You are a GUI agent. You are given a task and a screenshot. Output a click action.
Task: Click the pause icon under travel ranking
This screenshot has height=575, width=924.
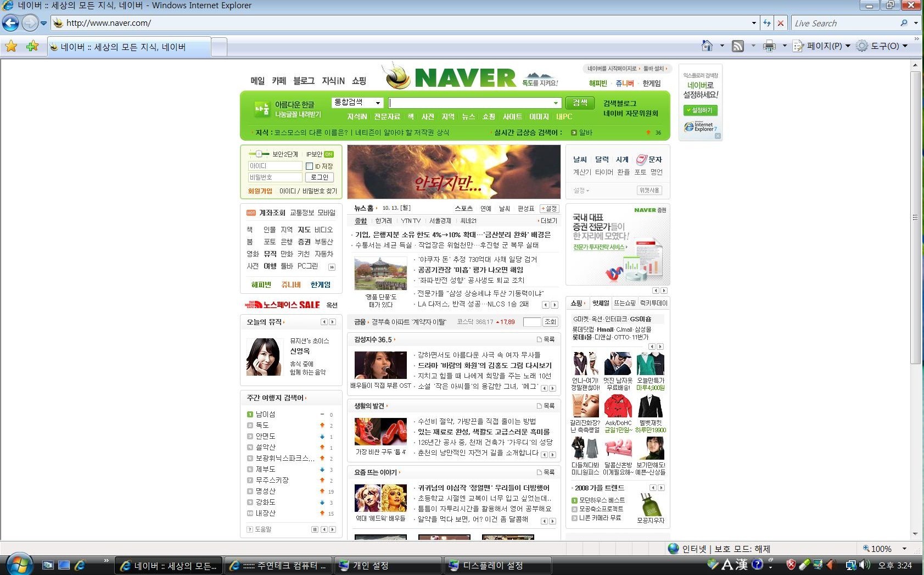point(315,529)
